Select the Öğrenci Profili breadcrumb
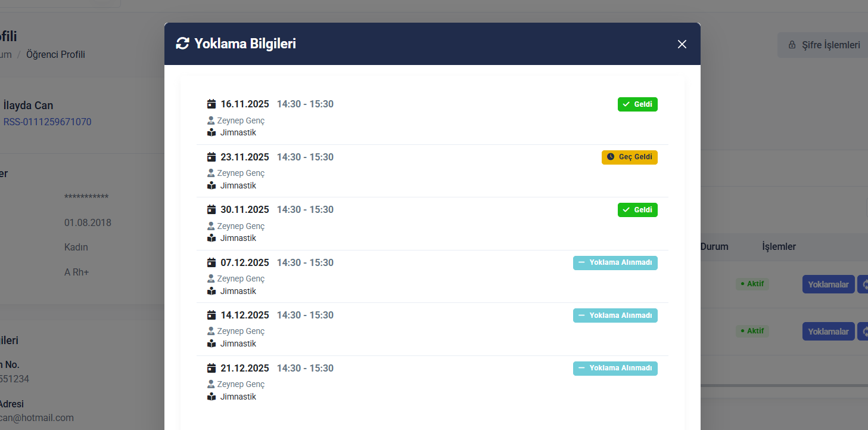The image size is (868, 430). [57, 55]
